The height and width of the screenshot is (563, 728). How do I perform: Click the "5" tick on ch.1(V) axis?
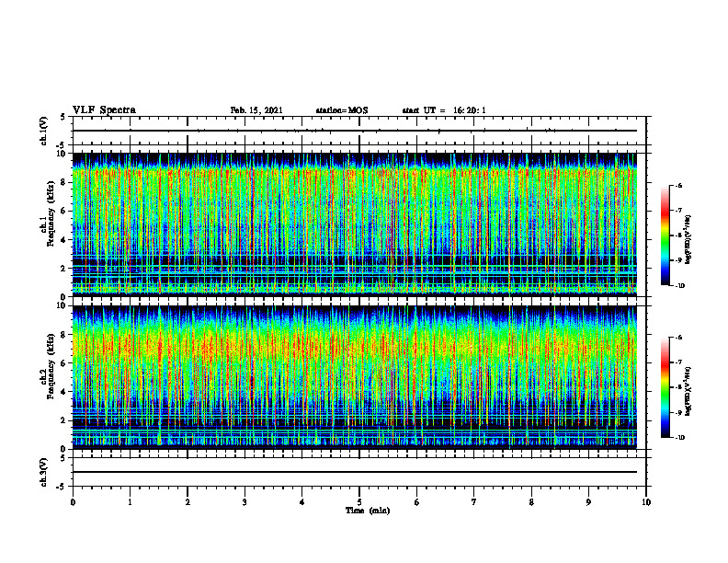click(64, 117)
